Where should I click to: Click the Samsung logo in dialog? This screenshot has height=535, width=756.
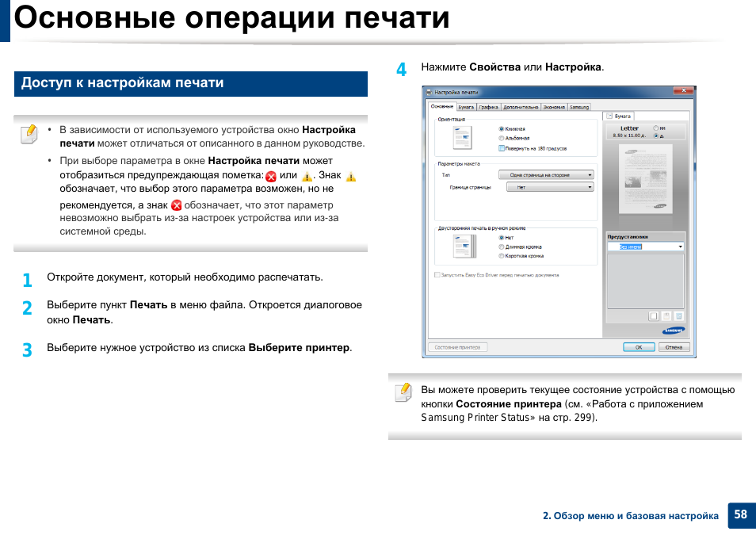coord(674,331)
